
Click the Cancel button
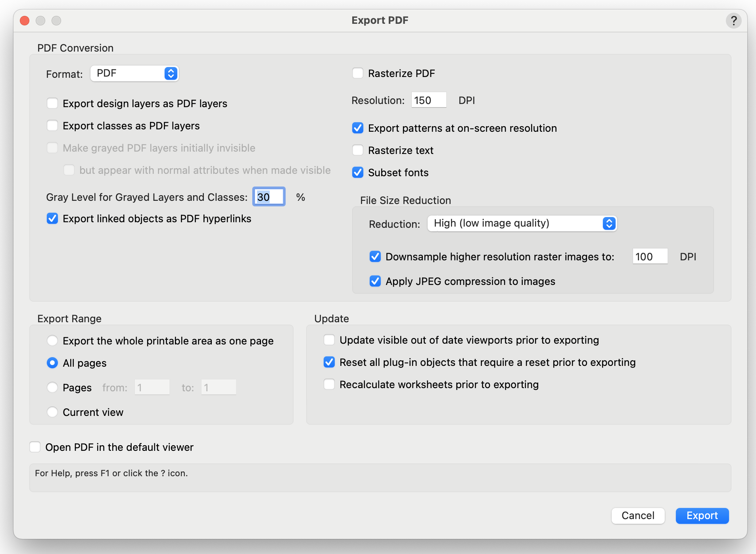click(x=638, y=516)
